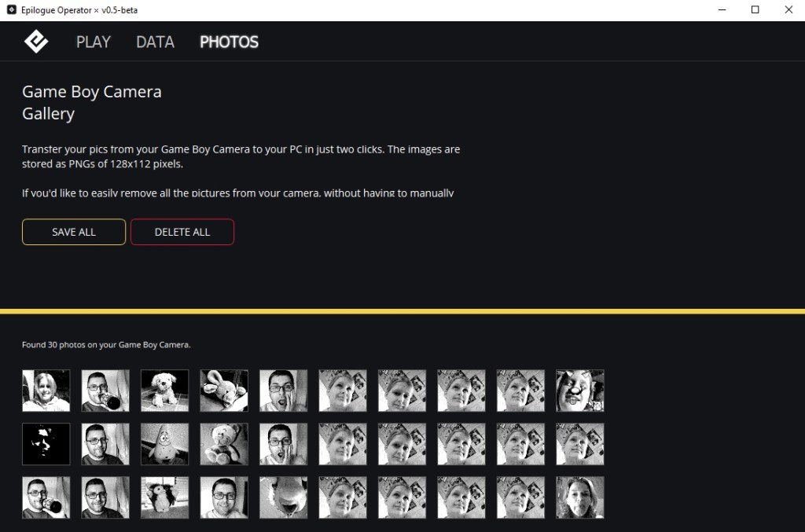
Task: Select the woman sticking tongue out photo
Action: click(x=580, y=497)
